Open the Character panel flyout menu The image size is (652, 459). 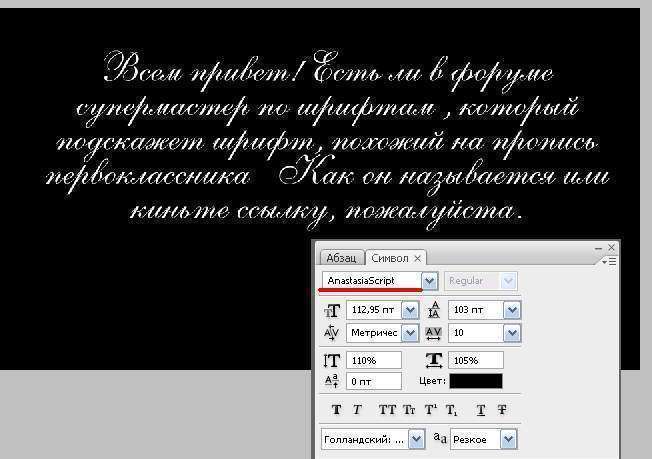tap(607, 260)
